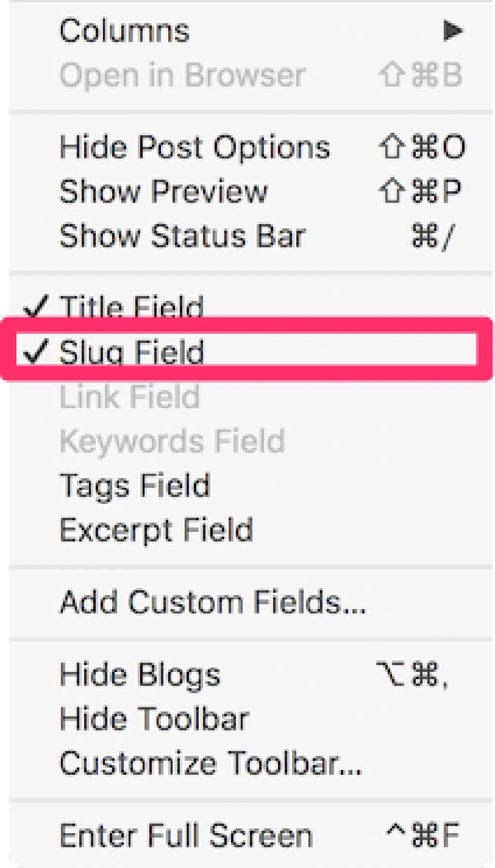
Task: Click the checkmark beside Title Field
Action: [36, 306]
